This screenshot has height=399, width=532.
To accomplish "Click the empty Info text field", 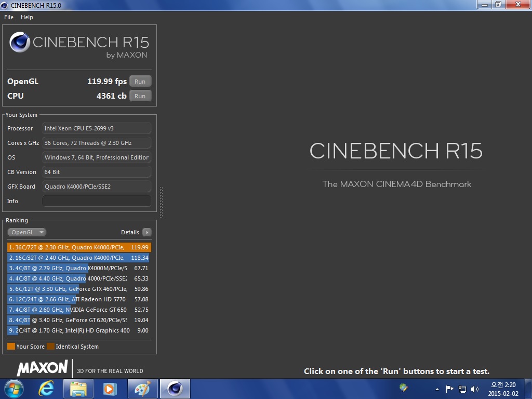I will [x=96, y=201].
